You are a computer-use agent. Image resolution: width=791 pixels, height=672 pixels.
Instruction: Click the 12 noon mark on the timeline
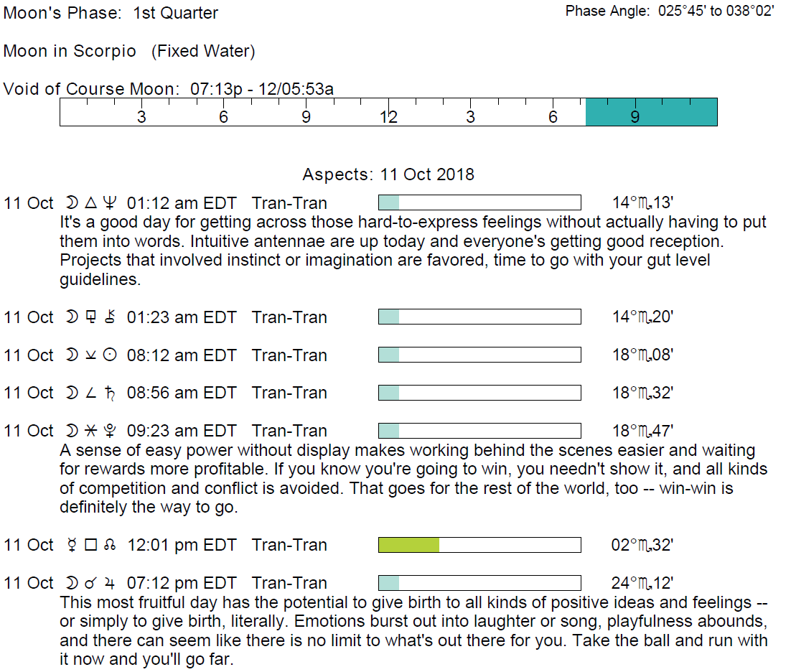point(388,117)
